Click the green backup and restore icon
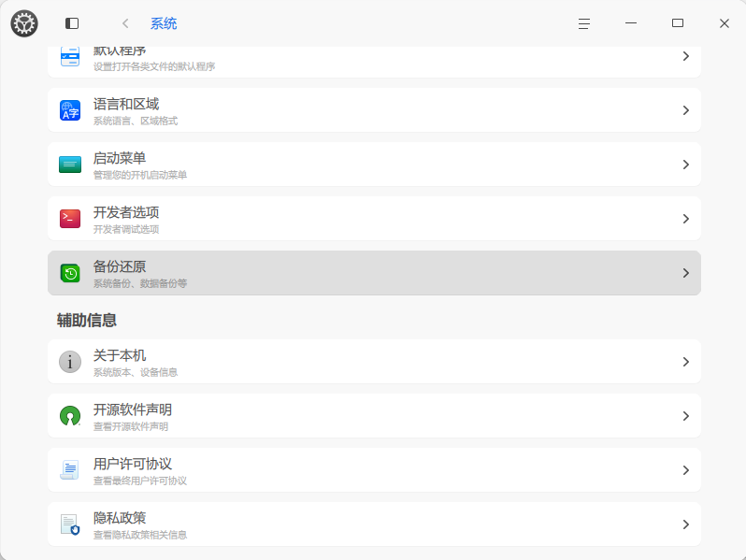This screenshot has height=560, width=746. tap(70, 273)
